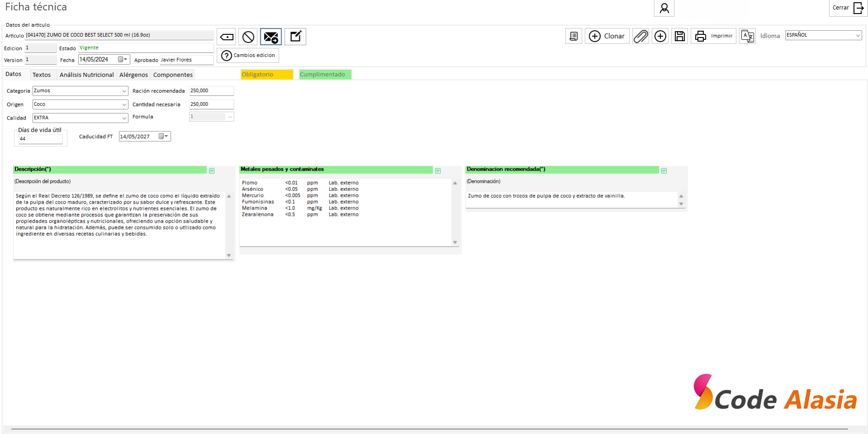The image size is (868, 434).
Task: Click the Días de vida útil field
Action: 40,139
